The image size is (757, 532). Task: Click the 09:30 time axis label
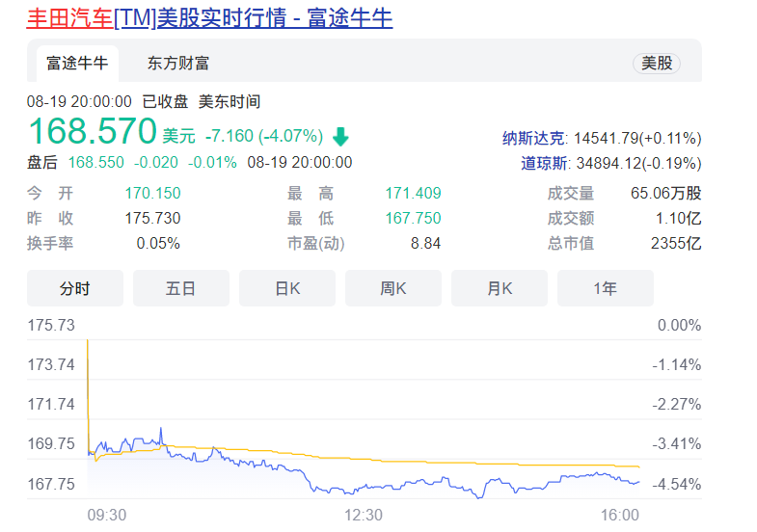point(107,516)
